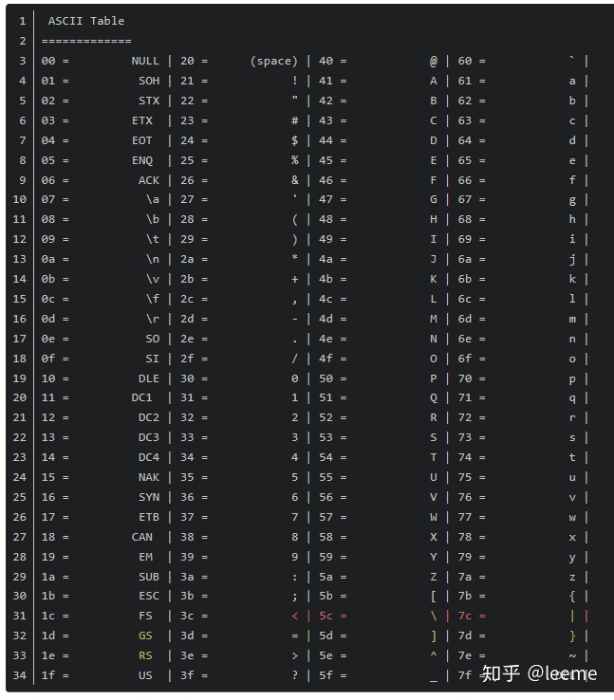Screen dimensions: 614x700
Task: Click the 'ETB' text in row 17
Action: (149, 517)
